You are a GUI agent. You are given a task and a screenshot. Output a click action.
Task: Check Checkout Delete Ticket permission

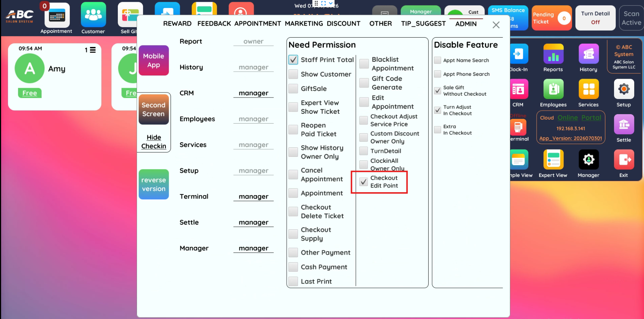point(293,211)
